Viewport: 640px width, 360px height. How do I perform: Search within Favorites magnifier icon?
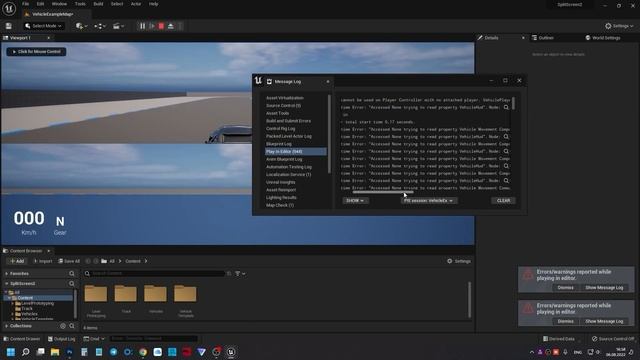coord(72,273)
